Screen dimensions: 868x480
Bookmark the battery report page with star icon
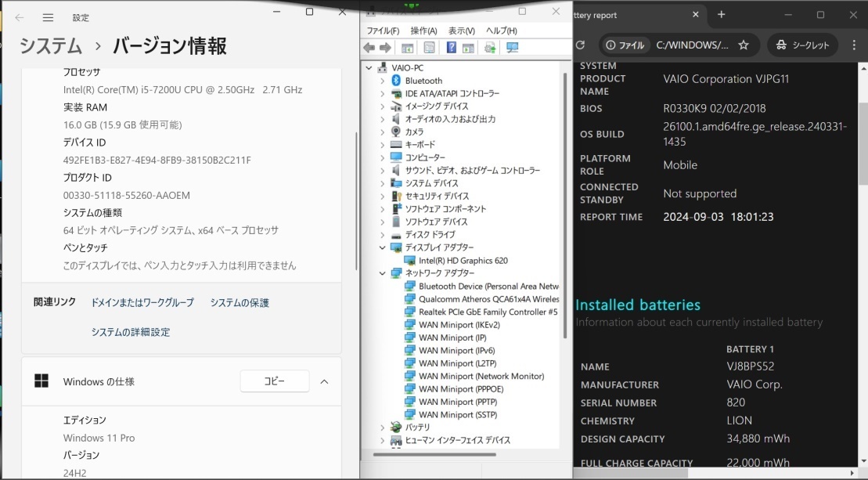tap(744, 45)
